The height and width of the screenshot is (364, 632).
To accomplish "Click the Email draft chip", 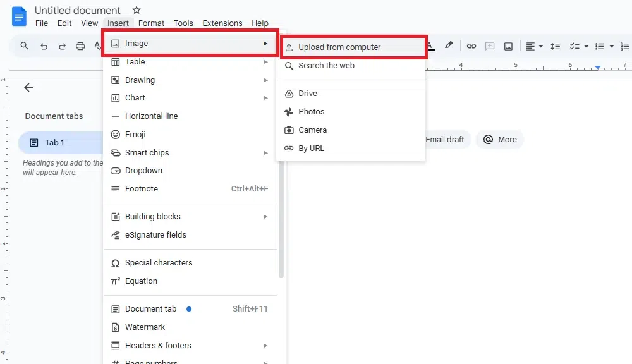I will coord(444,140).
